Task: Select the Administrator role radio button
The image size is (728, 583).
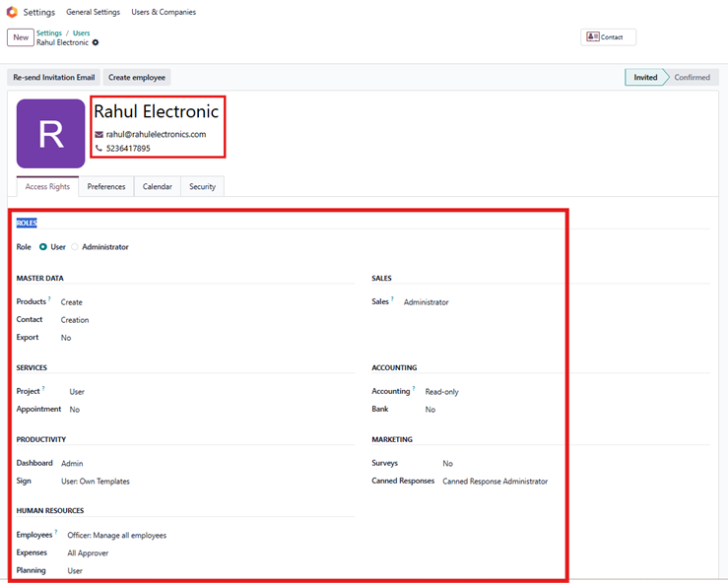Action: (75, 247)
